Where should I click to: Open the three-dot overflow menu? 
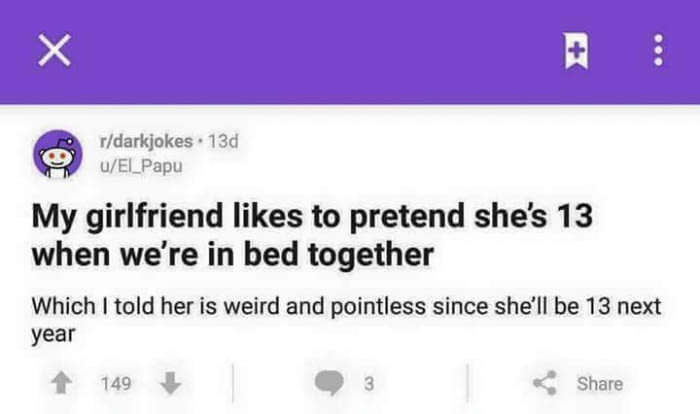click(658, 50)
